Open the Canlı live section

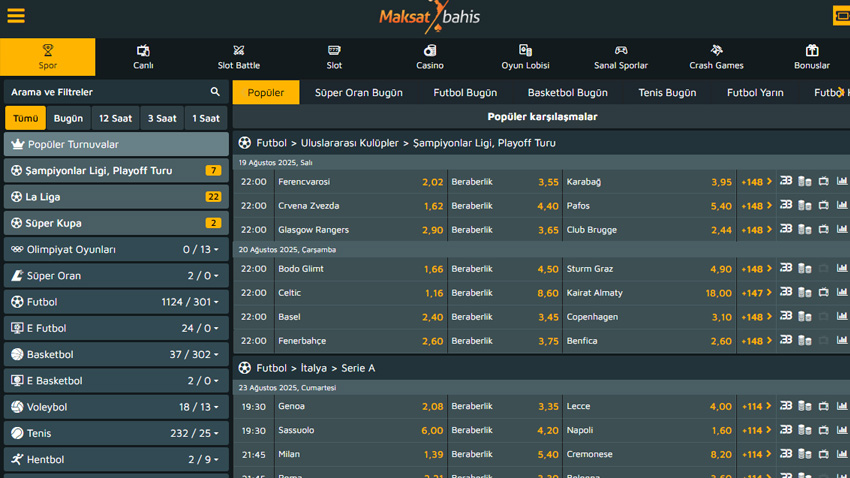[x=143, y=57]
